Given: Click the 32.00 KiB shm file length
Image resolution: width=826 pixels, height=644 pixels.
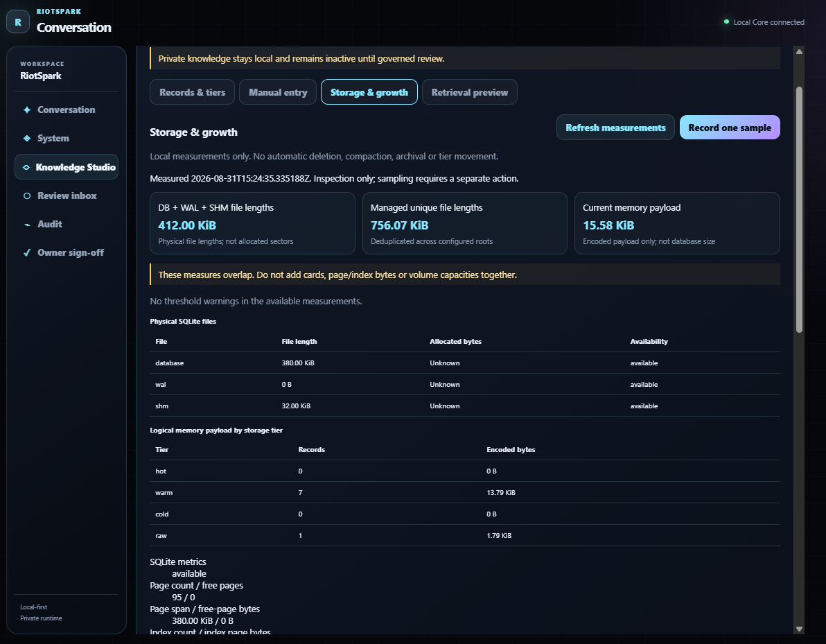Looking at the screenshot, I should [296, 406].
